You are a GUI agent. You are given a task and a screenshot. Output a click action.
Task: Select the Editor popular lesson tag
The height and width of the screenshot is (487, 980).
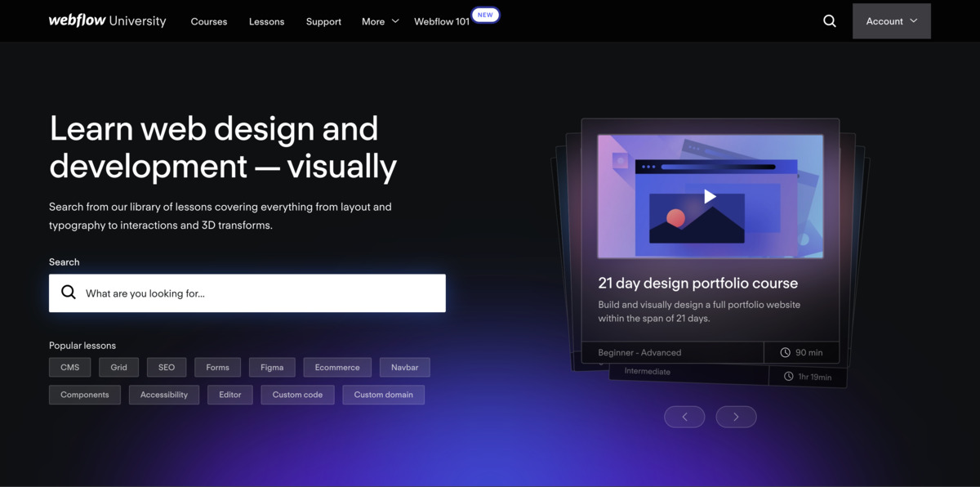230,395
